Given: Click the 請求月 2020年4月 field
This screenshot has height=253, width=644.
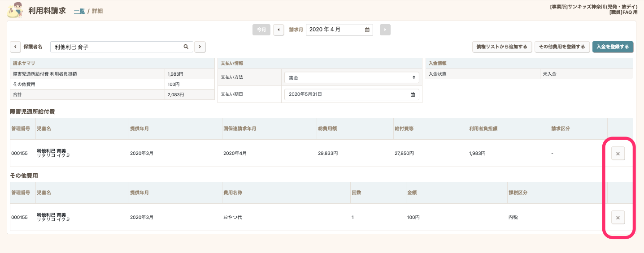Looking at the screenshot, I should [334, 30].
